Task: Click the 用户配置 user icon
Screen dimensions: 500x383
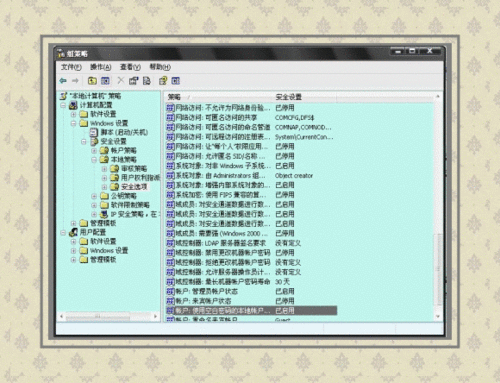Action: [73, 232]
